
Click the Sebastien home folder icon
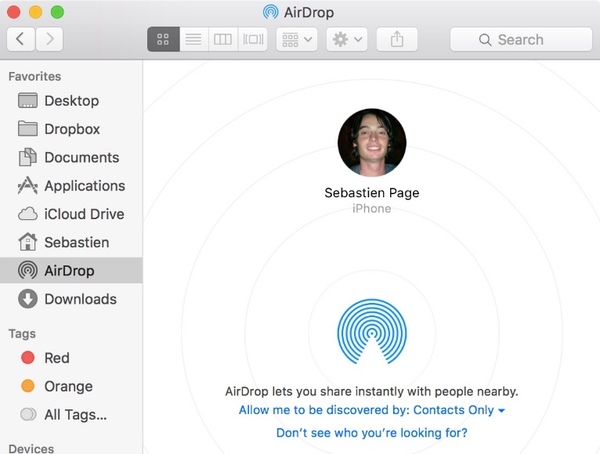coord(28,242)
